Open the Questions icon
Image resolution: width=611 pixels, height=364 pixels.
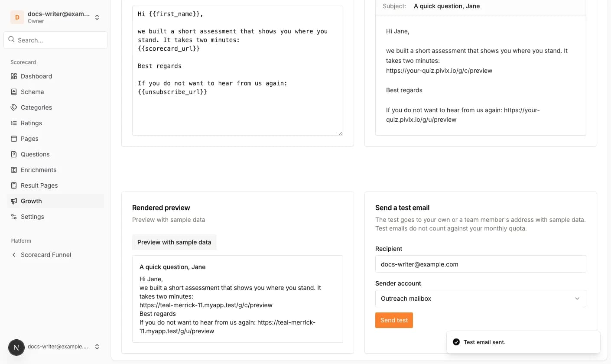click(14, 154)
